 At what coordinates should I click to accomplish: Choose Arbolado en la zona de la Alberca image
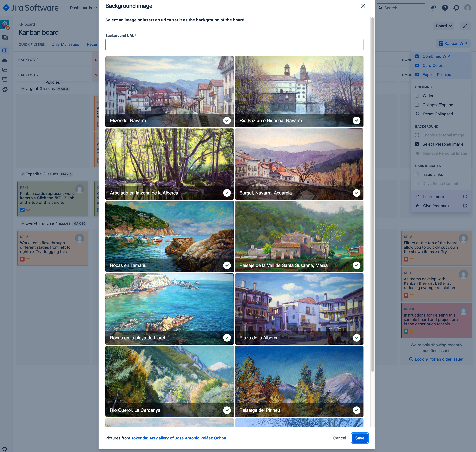pyautogui.click(x=169, y=164)
